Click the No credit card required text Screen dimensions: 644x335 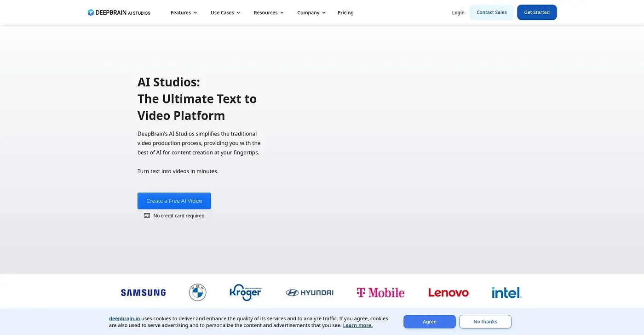[179, 216]
